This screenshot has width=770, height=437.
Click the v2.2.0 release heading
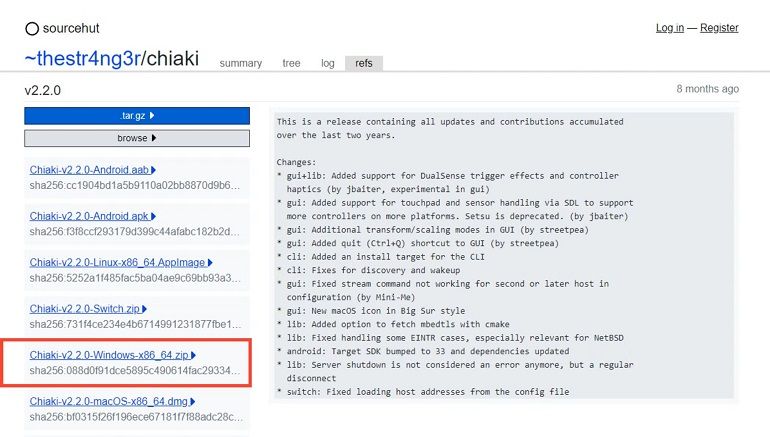tap(43, 90)
